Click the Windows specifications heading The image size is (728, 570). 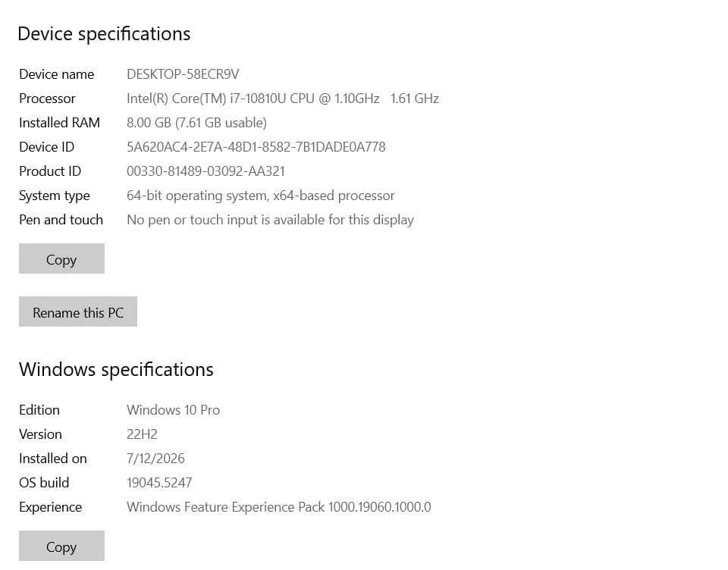pos(116,370)
